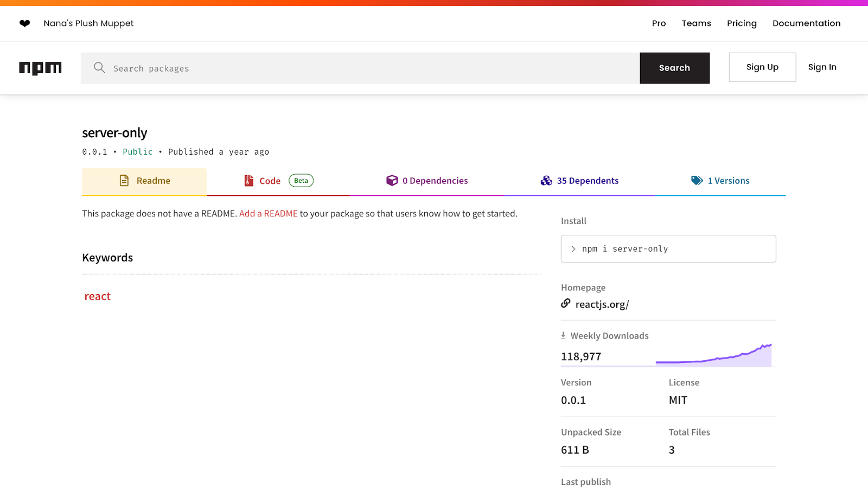Open the npm logo home link

tap(41, 68)
